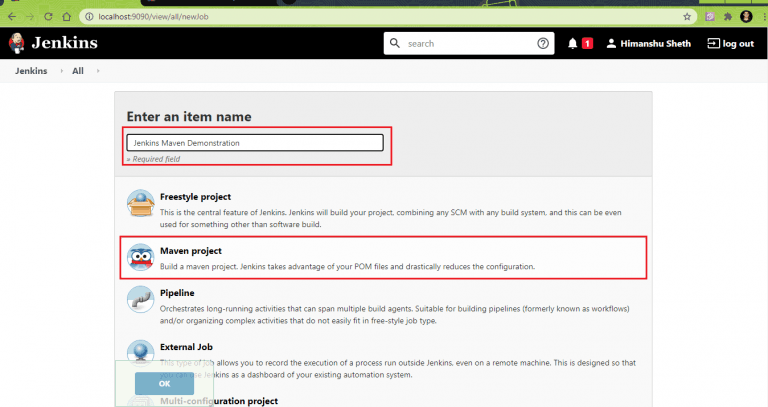Choose the Pipeline icon

click(x=140, y=301)
